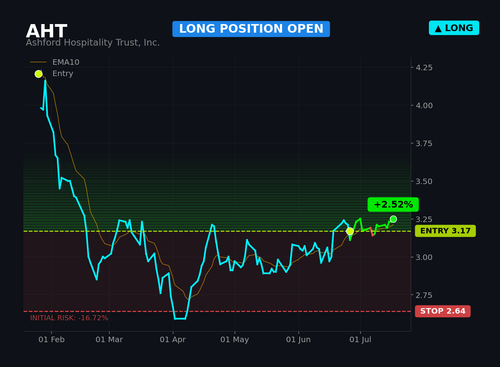The width and height of the screenshot is (500, 367).
Task: Click the LONG direction badge
Action: [454, 28]
